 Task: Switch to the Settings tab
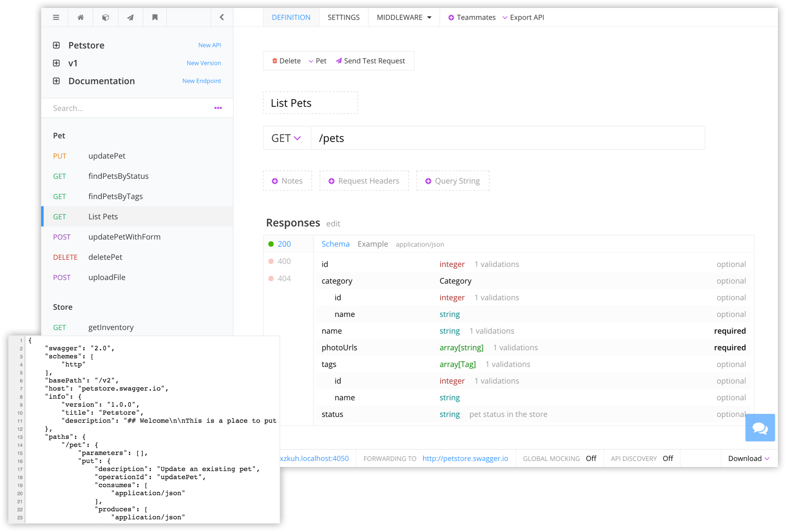[x=343, y=17]
